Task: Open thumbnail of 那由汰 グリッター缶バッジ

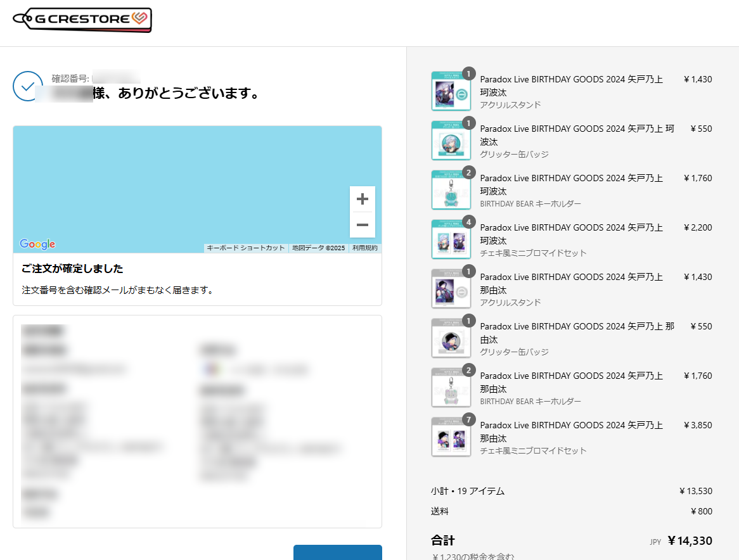Action: pyautogui.click(x=451, y=339)
